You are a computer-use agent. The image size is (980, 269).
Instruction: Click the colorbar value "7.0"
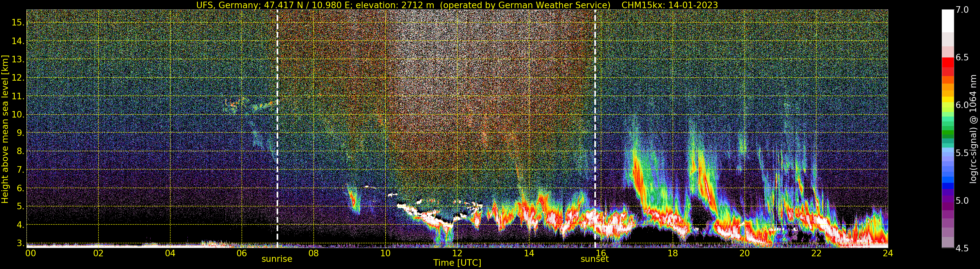[962, 10]
